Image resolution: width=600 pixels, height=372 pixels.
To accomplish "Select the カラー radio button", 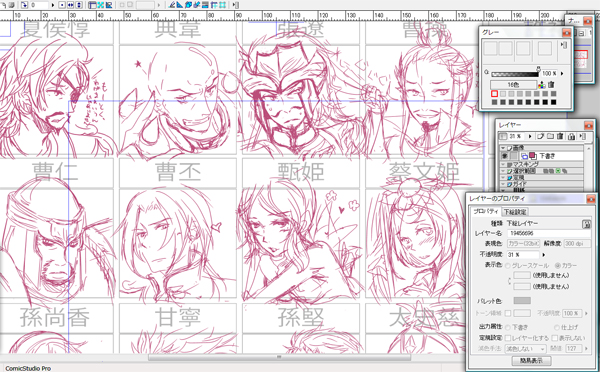I will [558, 265].
